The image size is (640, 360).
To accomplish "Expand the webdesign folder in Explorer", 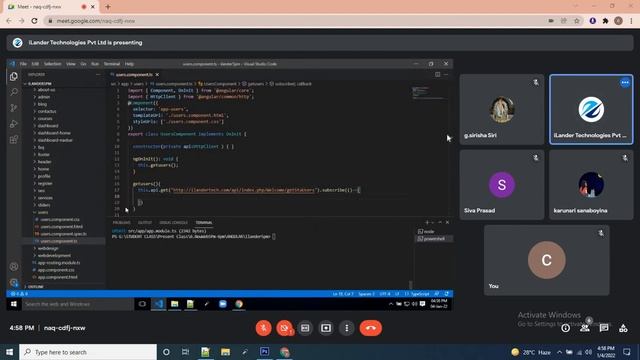I will (x=48, y=248).
